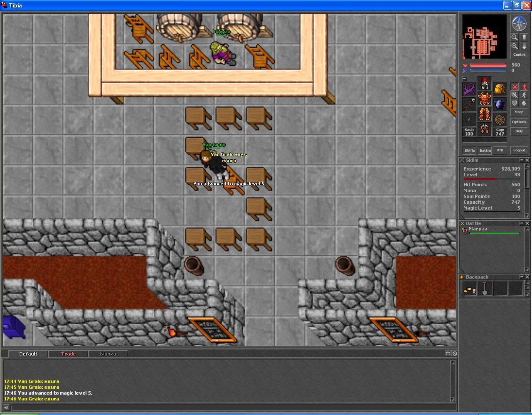This screenshot has height=415, width=532.
Task: Click the shovel in Backpack
Action: pyautogui.click(x=485, y=289)
